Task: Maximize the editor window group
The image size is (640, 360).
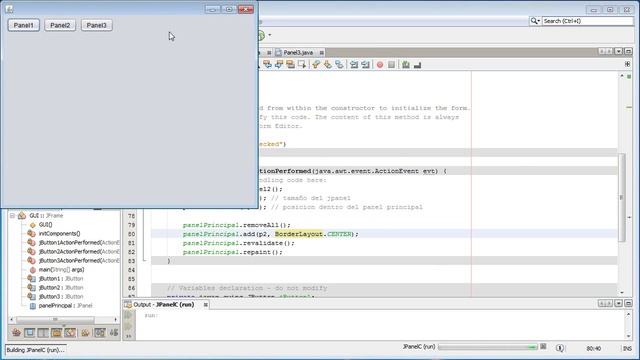Action: coord(628,51)
